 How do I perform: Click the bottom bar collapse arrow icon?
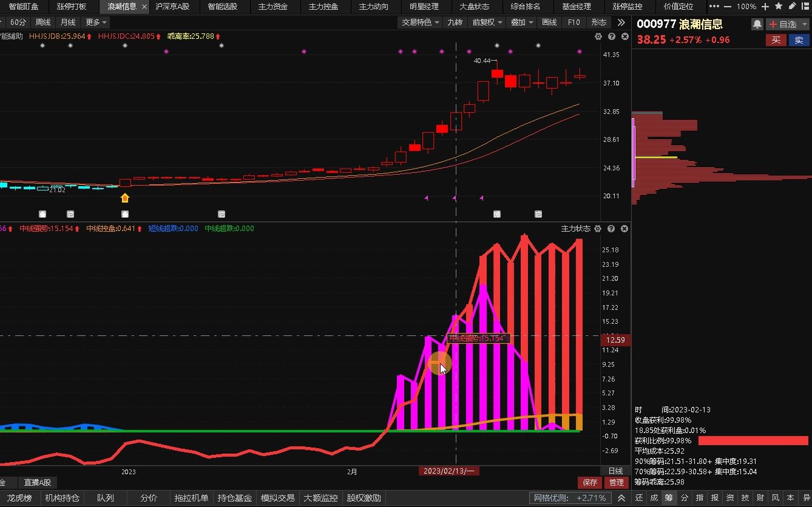tap(622, 498)
